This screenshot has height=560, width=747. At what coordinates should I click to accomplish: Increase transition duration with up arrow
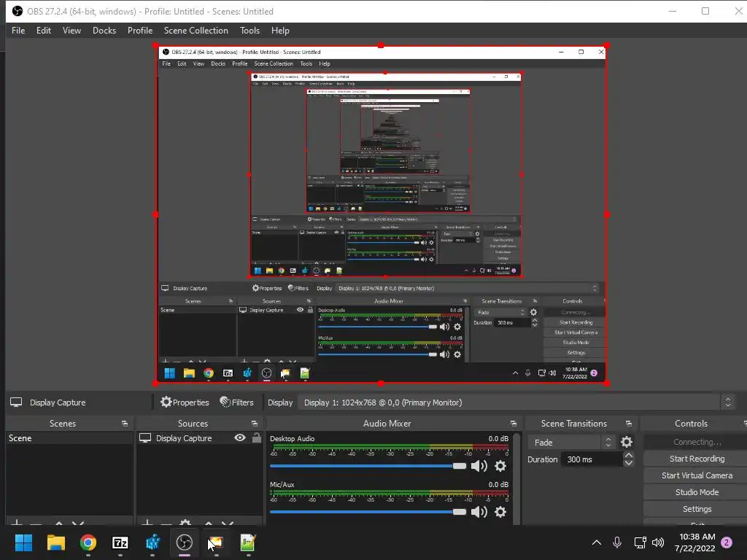(x=628, y=456)
